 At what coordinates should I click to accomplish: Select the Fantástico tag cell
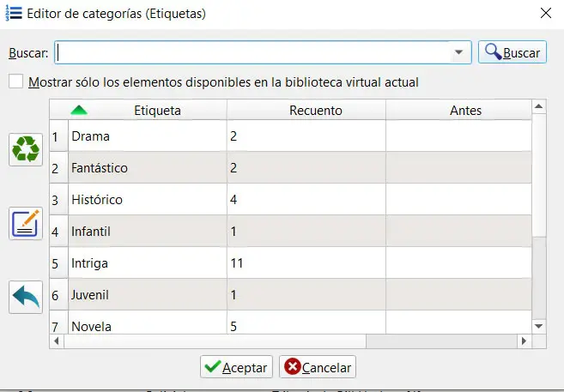(x=147, y=168)
